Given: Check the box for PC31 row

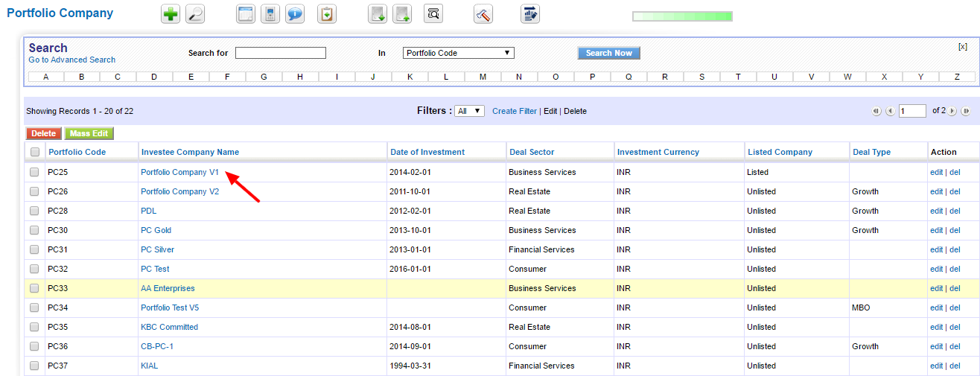Looking at the screenshot, I should click(34, 249).
